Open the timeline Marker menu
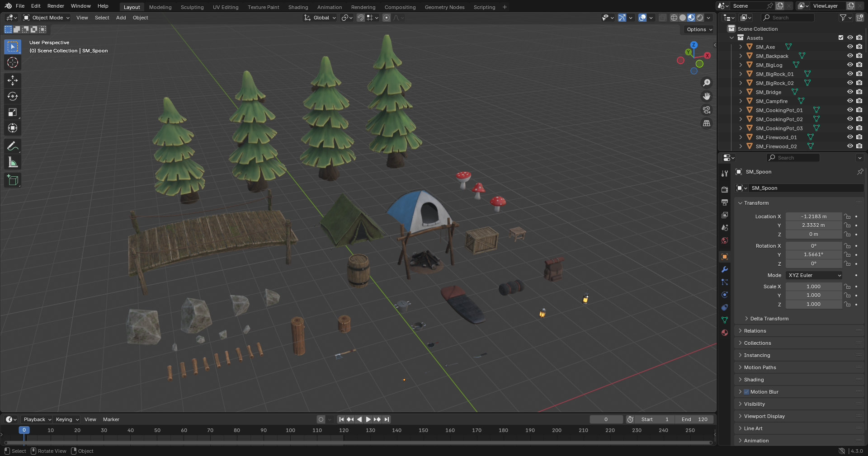The width and height of the screenshot is (868, 456). click(111, 419)
